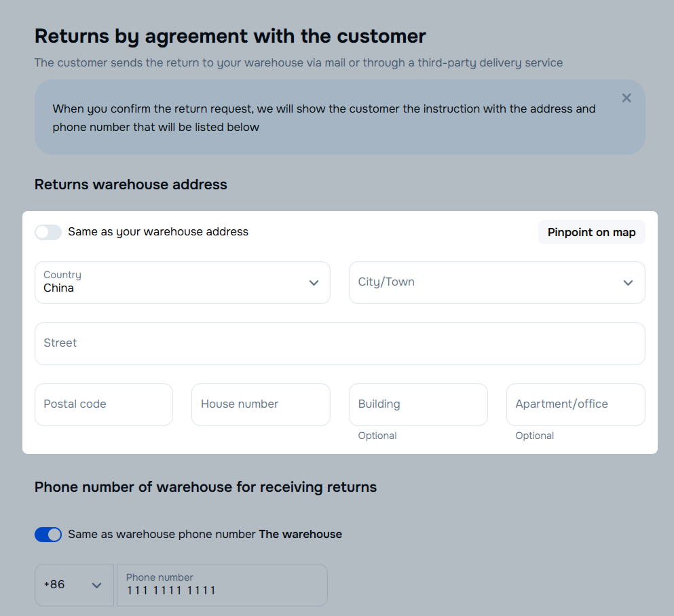This screenshot has width=674, height=616.
Task: Click the return request info banner text
Action: pyautogui.click(x=324, y=117)
